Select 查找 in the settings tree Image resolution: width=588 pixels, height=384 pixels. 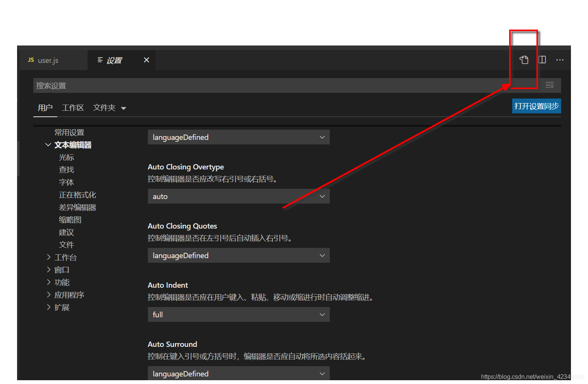tap(66, 170)
